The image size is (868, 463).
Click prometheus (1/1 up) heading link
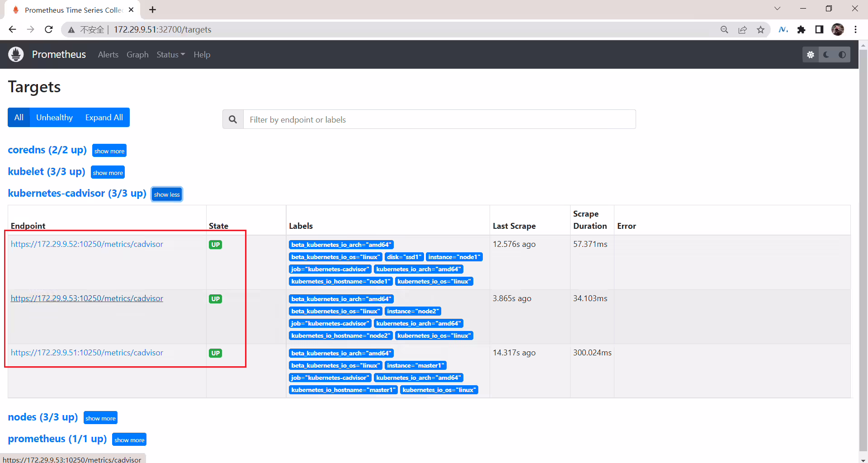pyautogui.click(x=57, y=439)
